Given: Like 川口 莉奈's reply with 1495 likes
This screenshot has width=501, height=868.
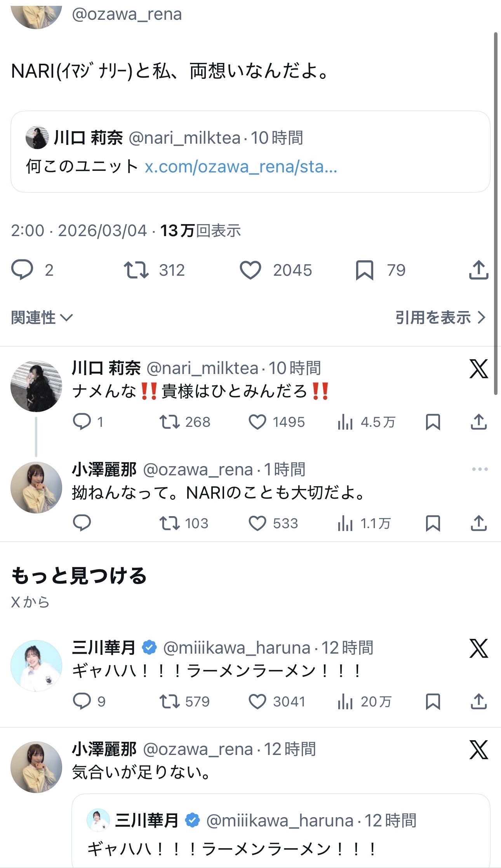Looking at the screenshot, I should click(x=257, y=422).
